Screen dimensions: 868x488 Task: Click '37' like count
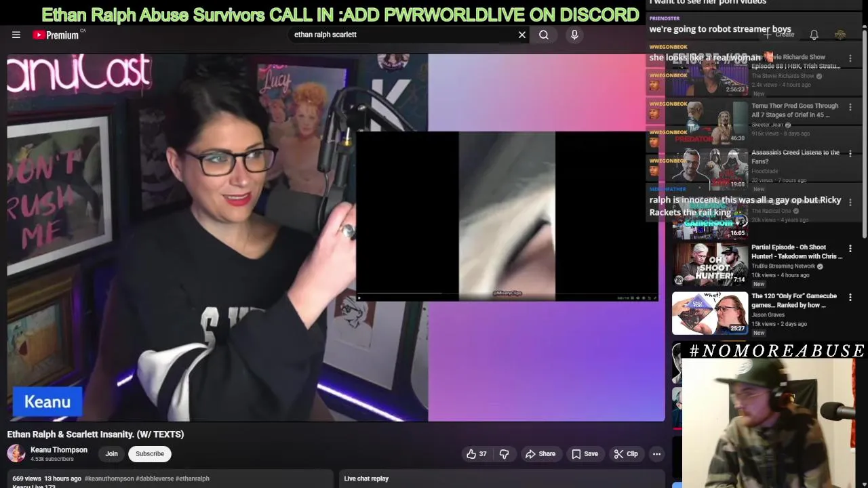tap(483, 454)
